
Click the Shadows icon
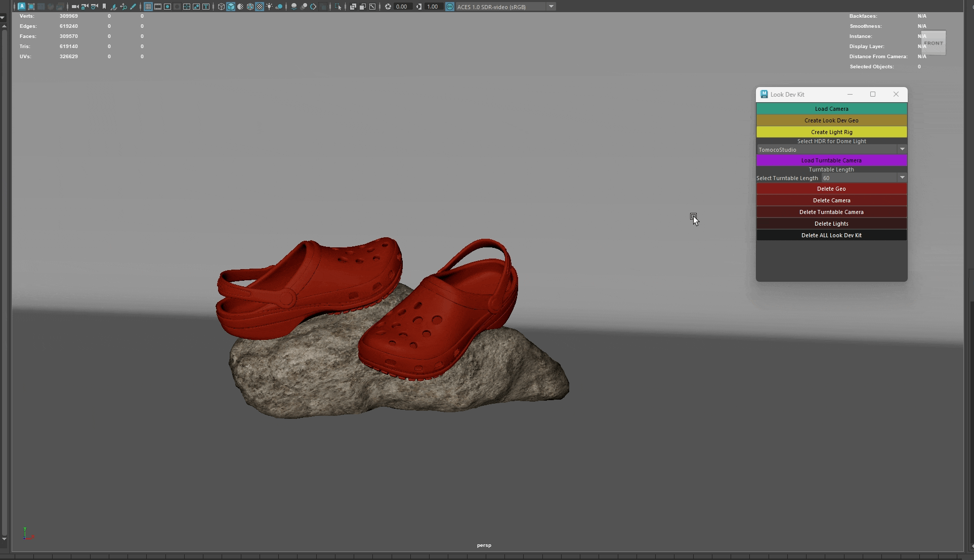click(x=279, y=7)
